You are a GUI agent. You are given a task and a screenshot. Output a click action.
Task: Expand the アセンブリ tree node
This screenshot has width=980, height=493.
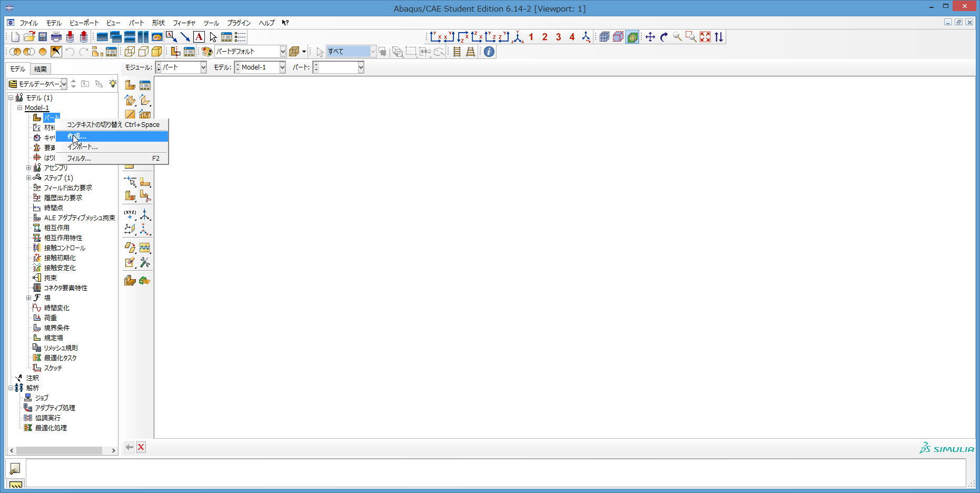[x=29, y=168]
